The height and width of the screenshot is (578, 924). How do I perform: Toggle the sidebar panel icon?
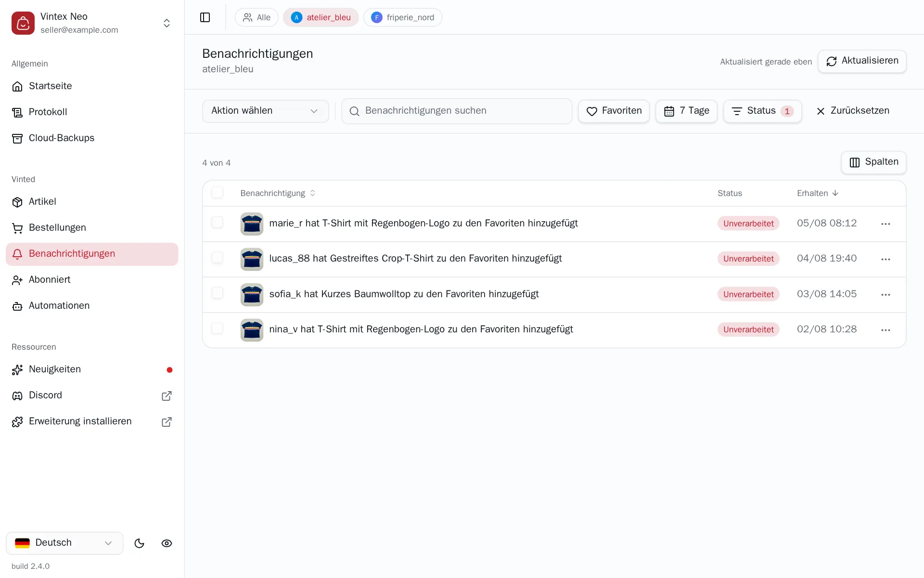(205, 17)
